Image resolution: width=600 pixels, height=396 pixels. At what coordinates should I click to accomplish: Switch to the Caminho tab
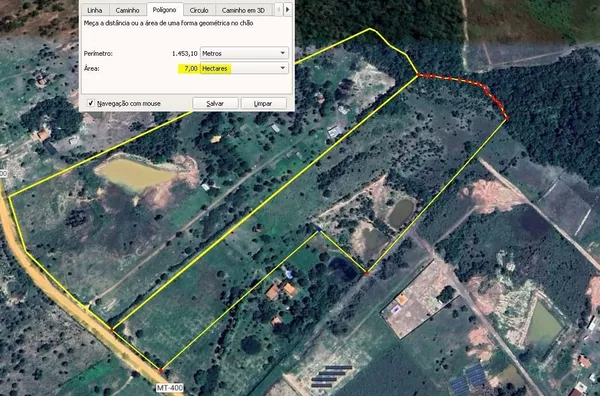128,10
